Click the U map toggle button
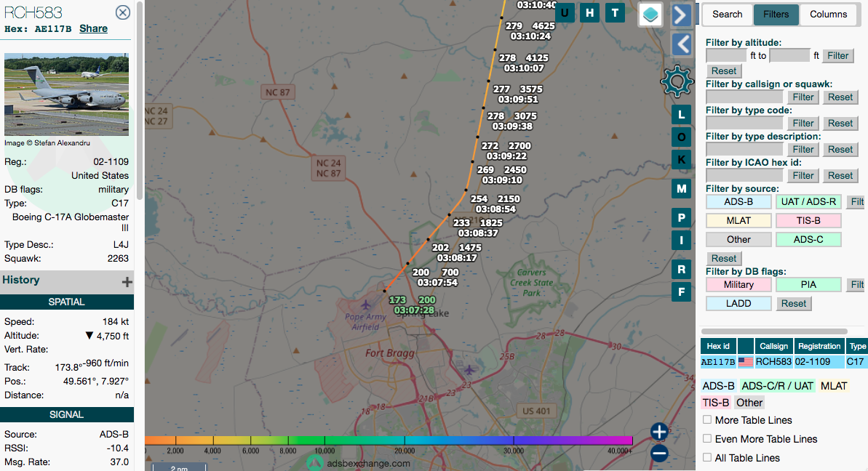 coord(565,12)
